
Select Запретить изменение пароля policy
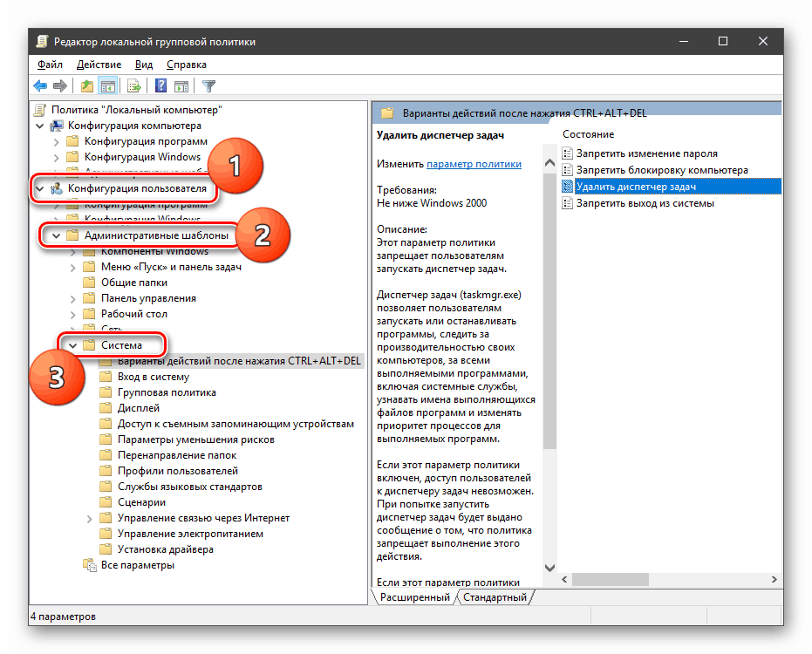coord(647,153)
